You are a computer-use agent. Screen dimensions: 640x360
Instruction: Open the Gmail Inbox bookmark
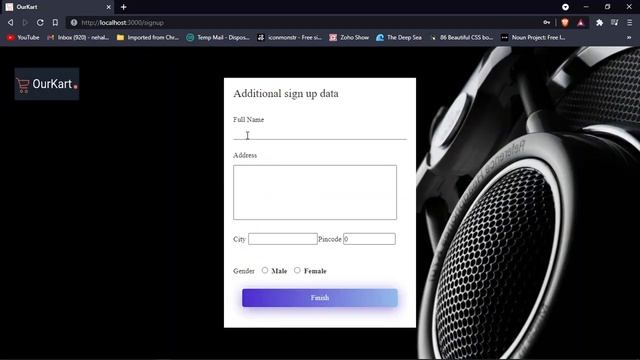[78, 37]
